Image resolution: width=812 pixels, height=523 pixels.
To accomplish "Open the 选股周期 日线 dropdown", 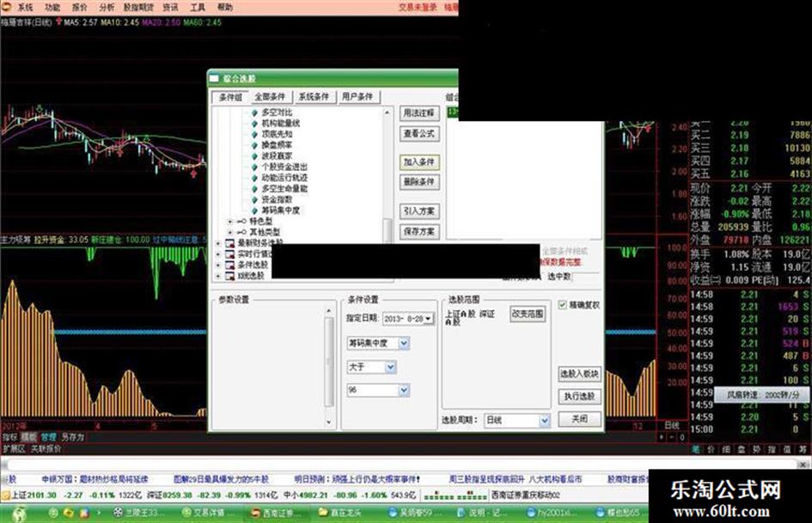I will click(544, 421).
